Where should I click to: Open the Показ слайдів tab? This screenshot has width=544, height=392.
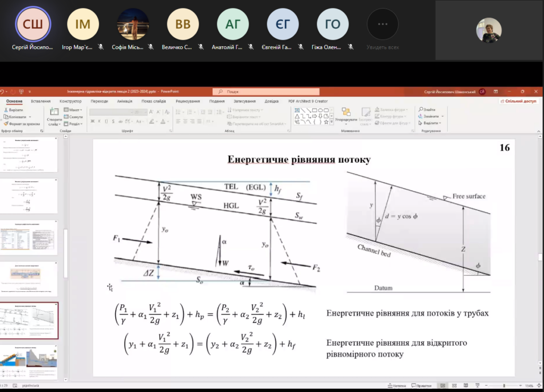pyautogui.click(x=154, y=101)
